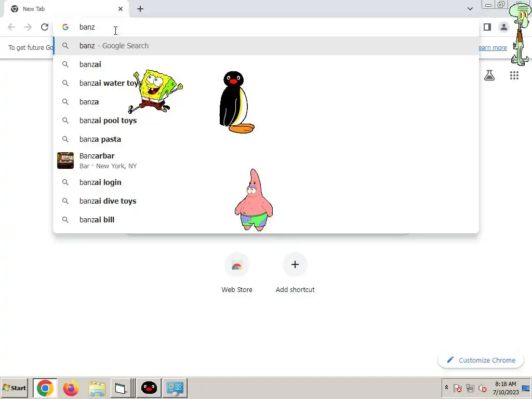Close the New Tab tab
532x399 pixels.
pos(121,9)
